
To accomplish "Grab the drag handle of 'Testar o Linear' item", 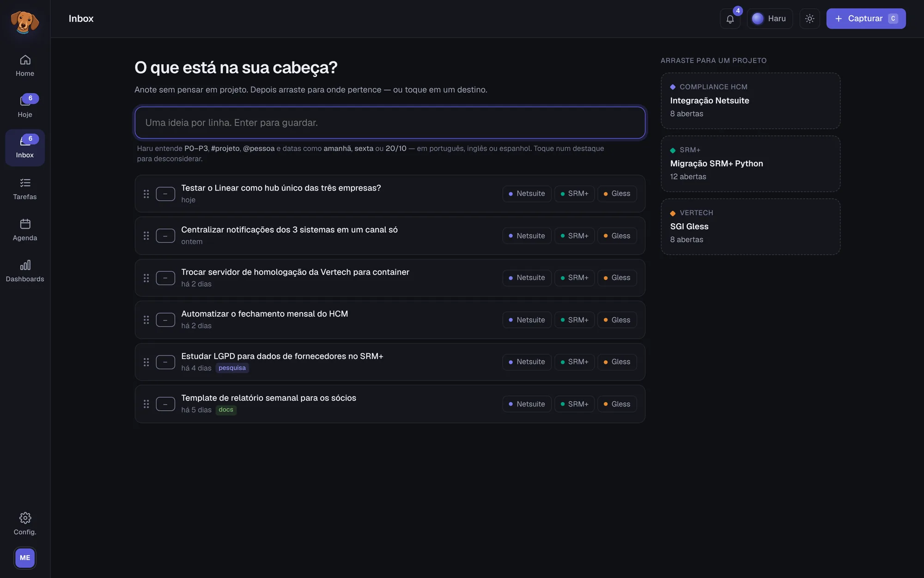I will click(x=146, y=194).
